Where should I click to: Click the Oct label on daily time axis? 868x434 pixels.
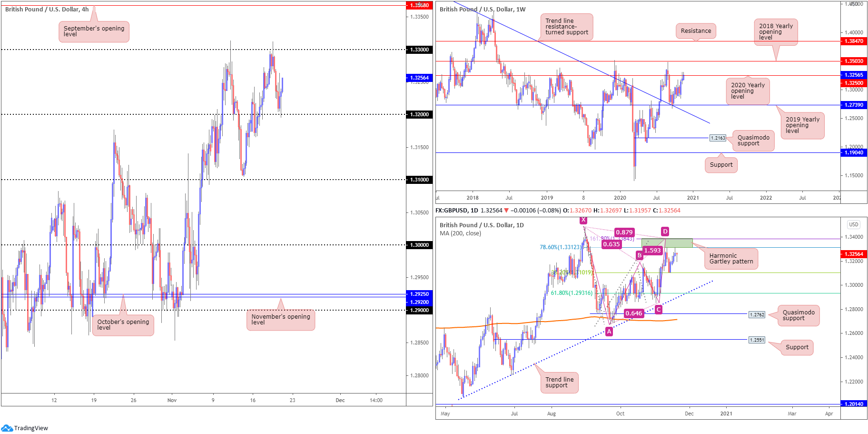(x=620, y=414)
